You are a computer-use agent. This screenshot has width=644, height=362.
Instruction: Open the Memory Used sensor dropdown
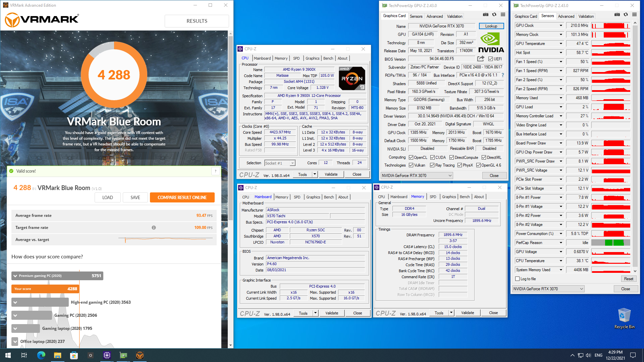click(x=560, y=98)
